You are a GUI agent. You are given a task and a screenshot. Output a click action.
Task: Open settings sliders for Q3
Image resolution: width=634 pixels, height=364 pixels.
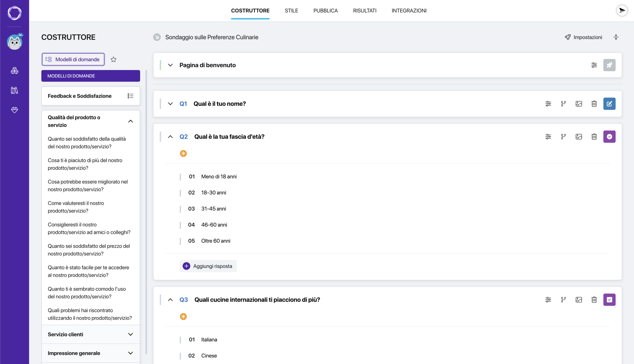click(548, 300)
